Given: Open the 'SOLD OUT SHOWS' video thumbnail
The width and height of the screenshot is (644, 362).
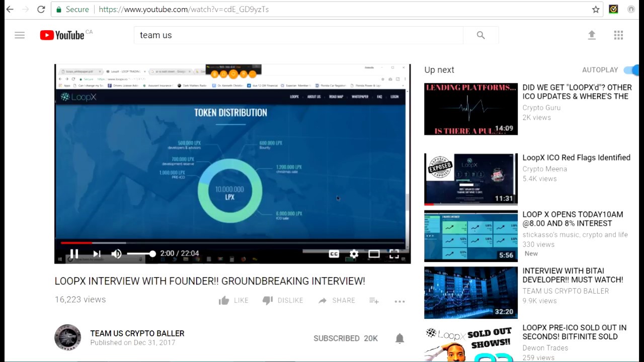Looking at the screenshot, I should click(x=471, y=343).
